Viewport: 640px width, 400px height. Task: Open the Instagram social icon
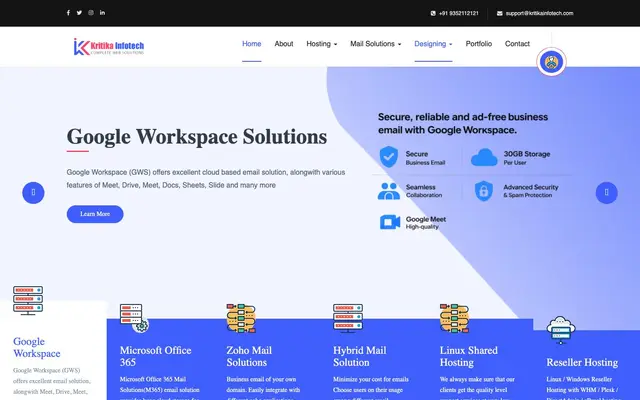[91, 13]
